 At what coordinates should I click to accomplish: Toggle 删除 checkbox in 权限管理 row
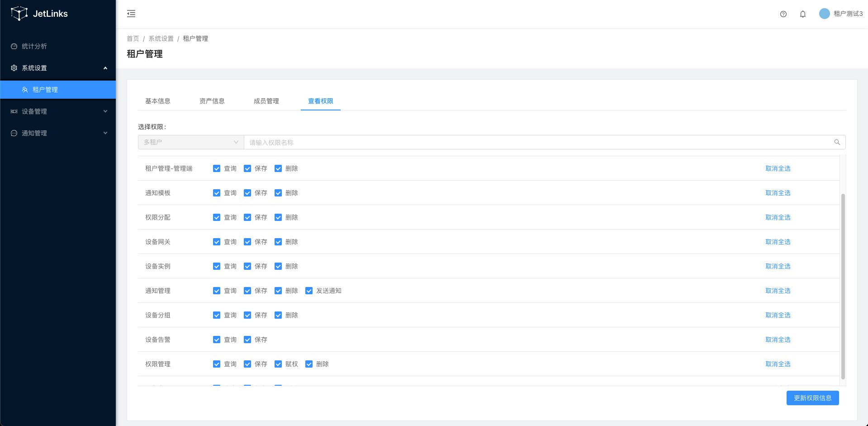(309, 364)
